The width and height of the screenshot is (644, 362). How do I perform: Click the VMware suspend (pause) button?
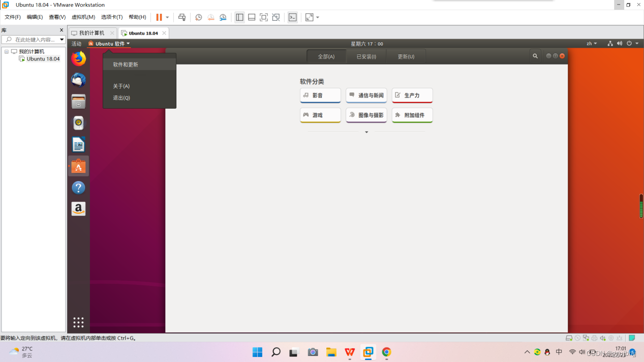pos(159,17)
